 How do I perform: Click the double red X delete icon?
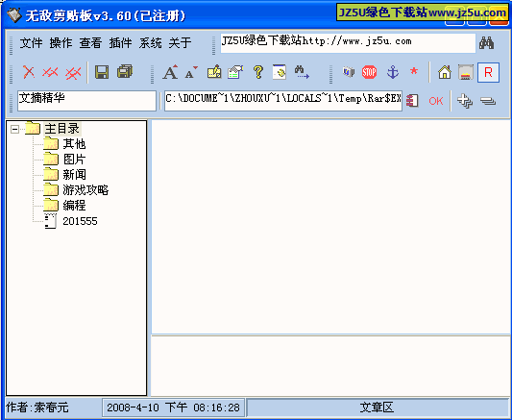pyautogui.click(x=50, y=72)
